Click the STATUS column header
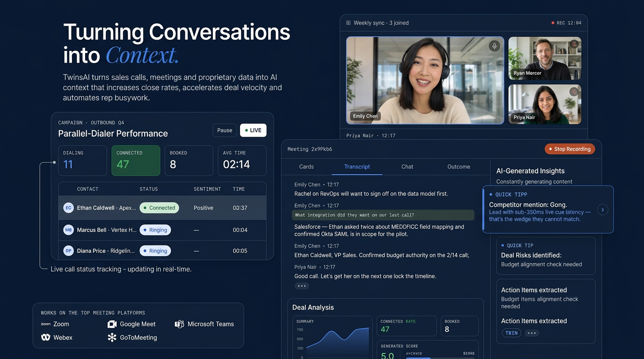 148,189
